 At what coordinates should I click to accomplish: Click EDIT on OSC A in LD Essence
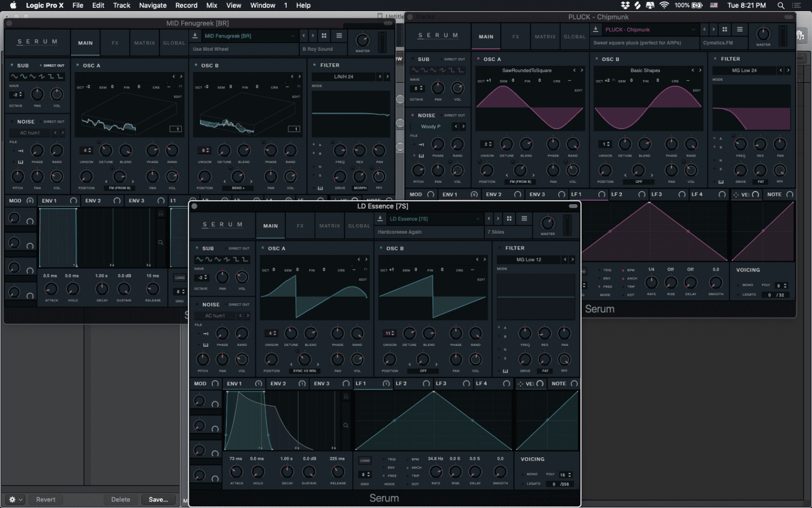coord(363,279)
